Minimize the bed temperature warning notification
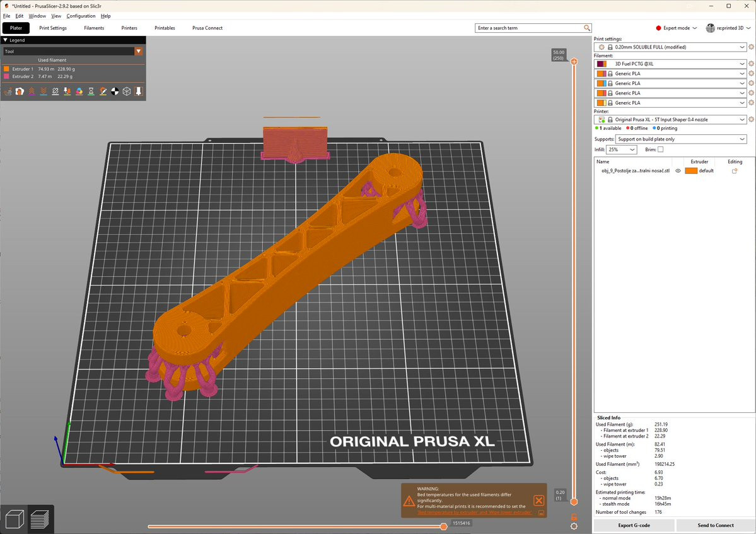 pos(541,513)
